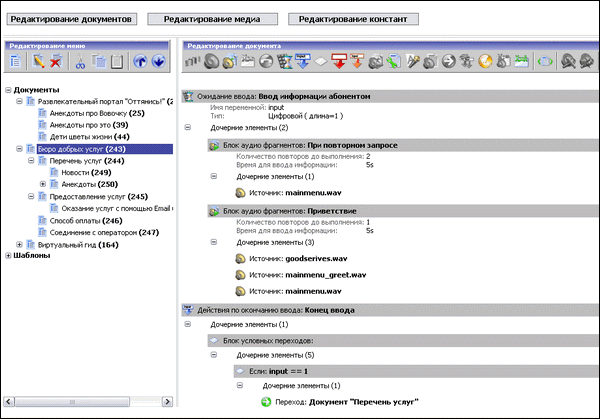Click the blue move down arrow icon
This screenshot has height=419, width=600.
[158, 62]
